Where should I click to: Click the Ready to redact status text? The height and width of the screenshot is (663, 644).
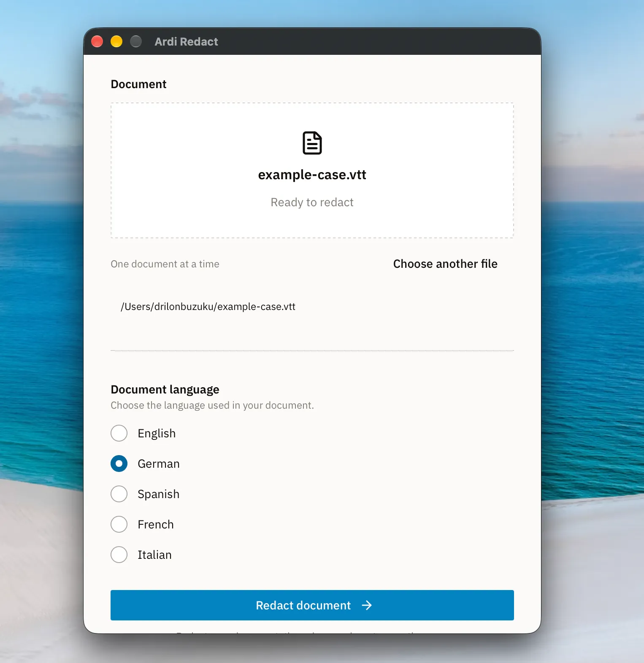312,202
